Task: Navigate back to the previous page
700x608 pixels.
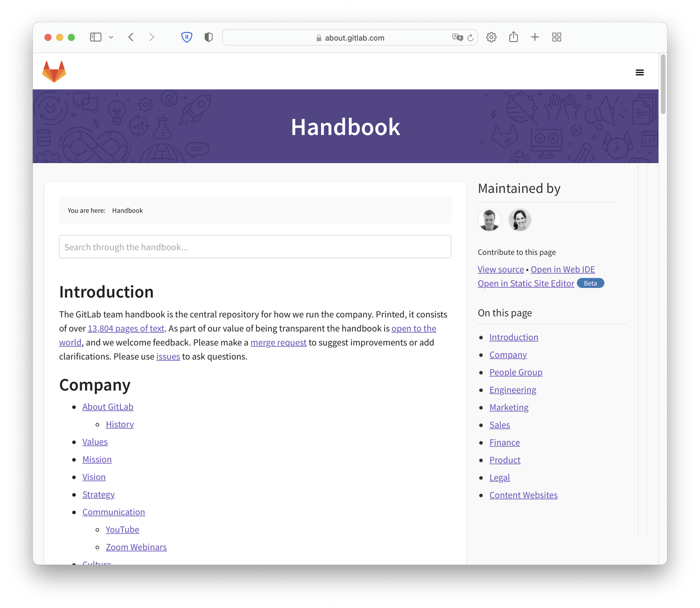Action: point(130,37)
